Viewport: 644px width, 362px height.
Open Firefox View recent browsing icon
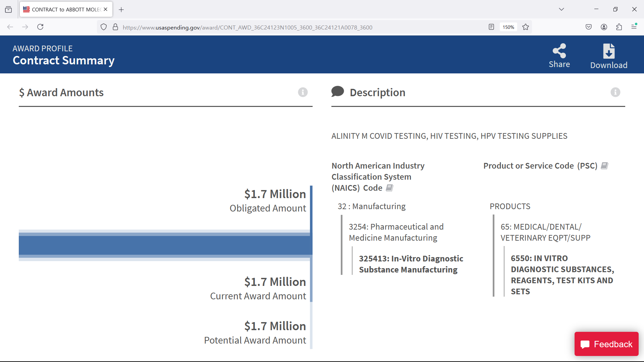(8, 10)
